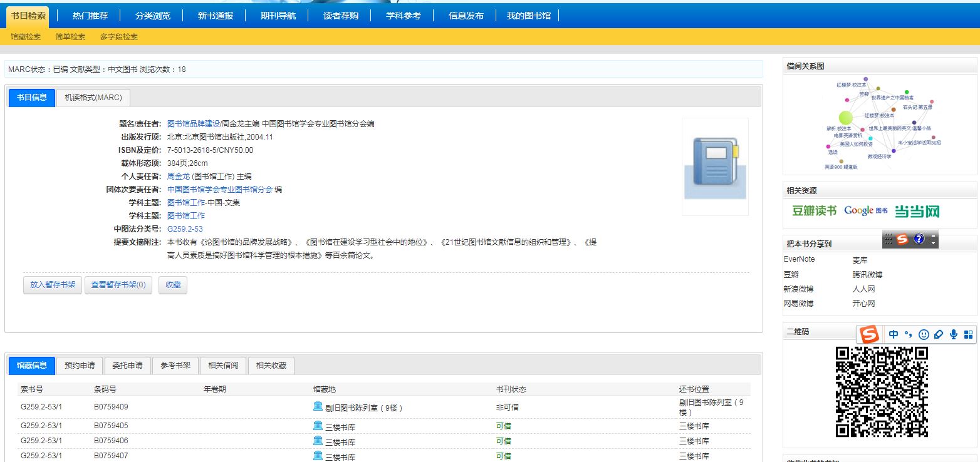Click the QR code image

[882, 391]
